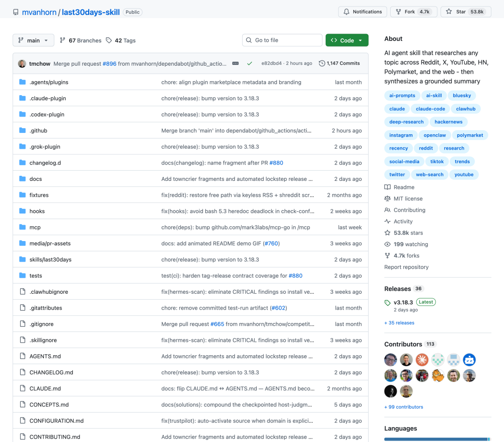This screenshot has width=504, height=442.
Task: Open the #665 link in .gitignore row
Action: tap(217, 324)
